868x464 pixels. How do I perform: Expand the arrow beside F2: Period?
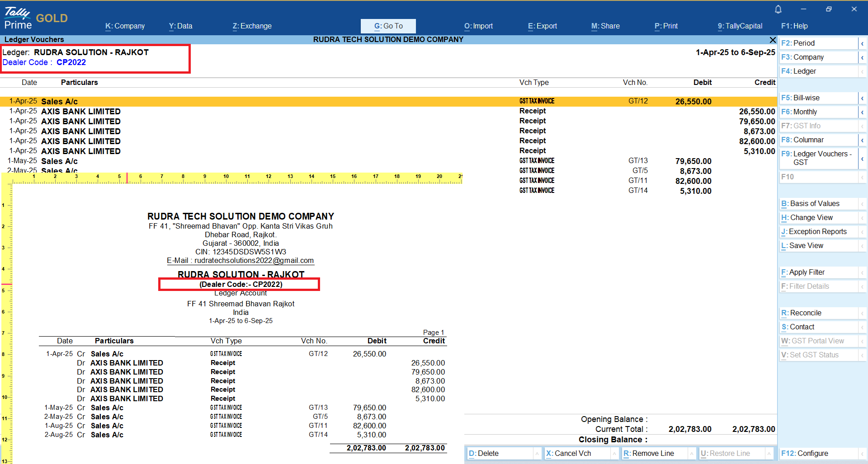click(862, 43)
